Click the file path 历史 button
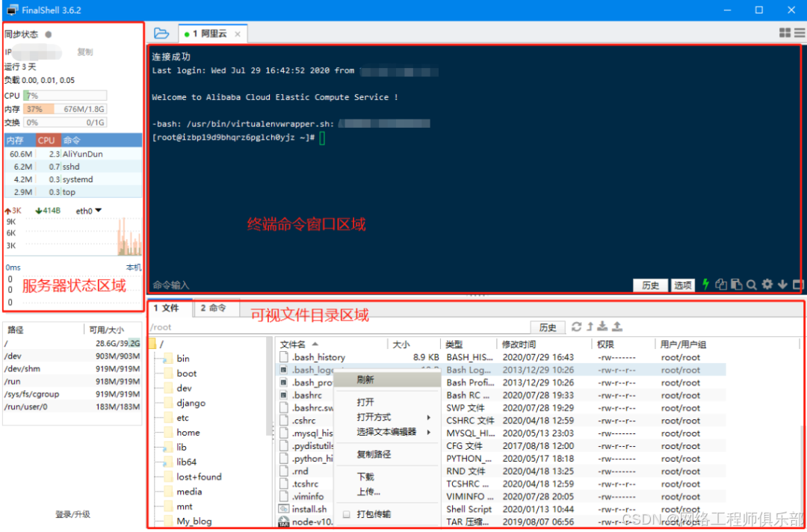 (x=548, y=327)
